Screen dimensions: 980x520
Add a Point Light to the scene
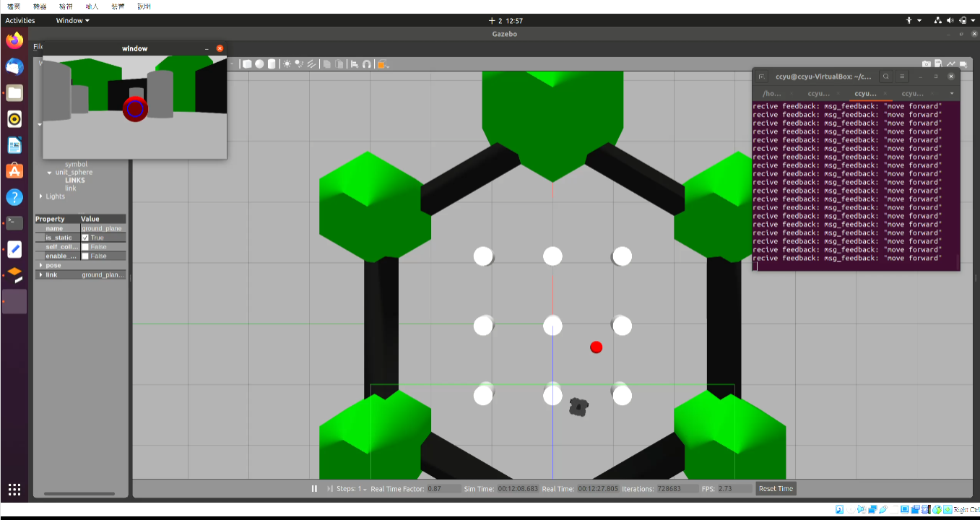[287, 64]
